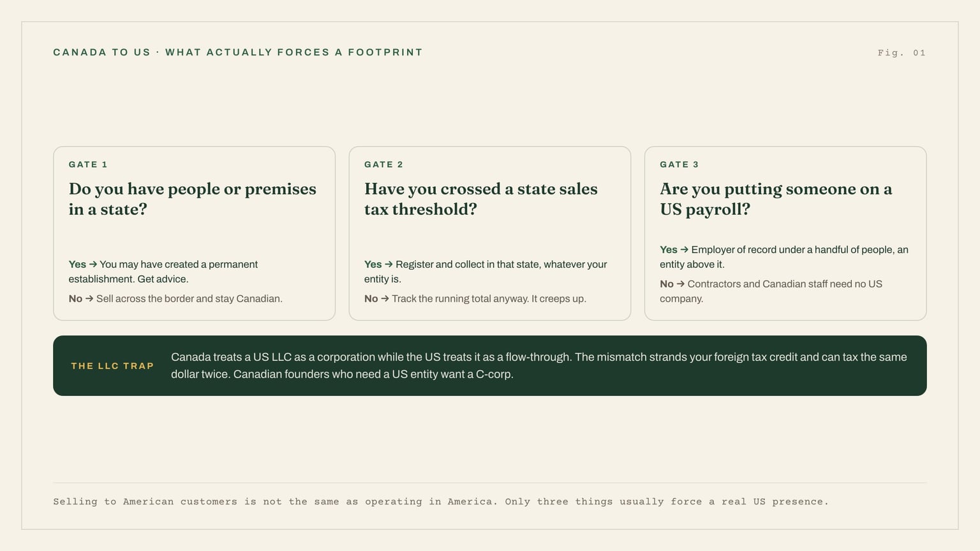980x551 pixels.
Task: Click the No arrow in Gate 2
Action: [385, 298]
